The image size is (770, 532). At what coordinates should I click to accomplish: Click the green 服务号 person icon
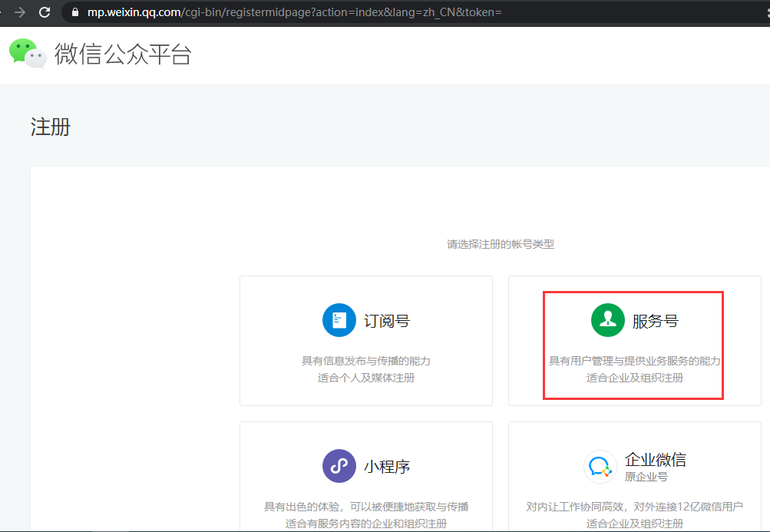pos(607,320)
